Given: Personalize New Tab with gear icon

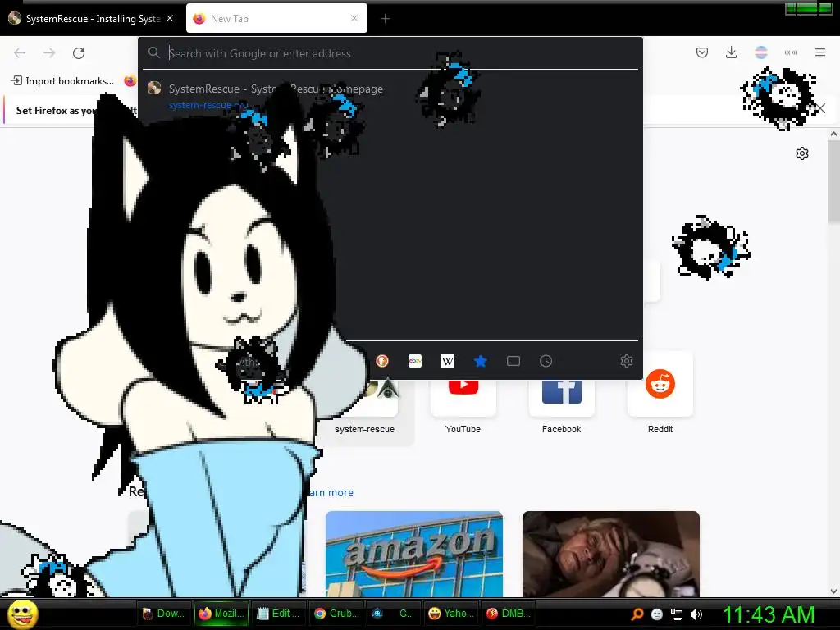Looking at the screenshot, I should (x=802, y=153).
